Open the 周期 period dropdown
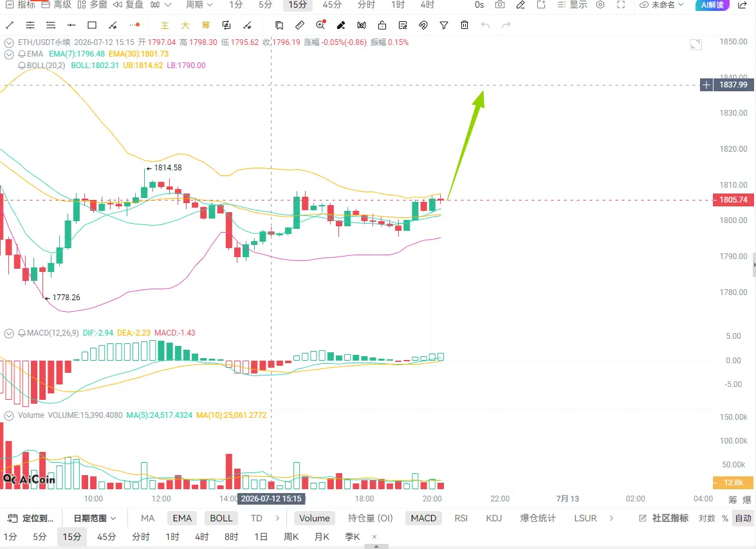The height and width of the screenshot is (549, 756). coord(199,4)
